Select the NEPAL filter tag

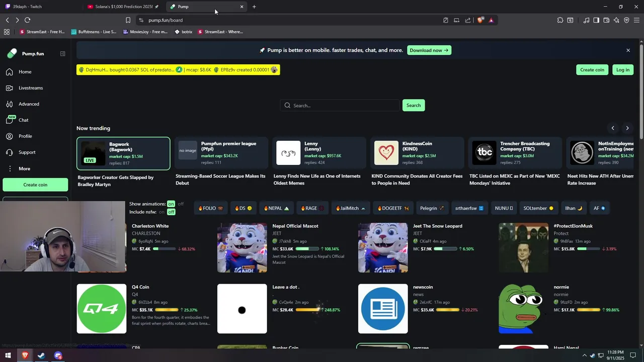pyautogui.click(x=276, y=208)
